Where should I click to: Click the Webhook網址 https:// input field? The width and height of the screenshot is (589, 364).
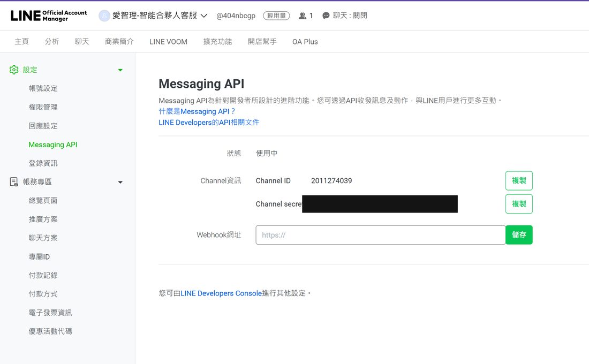[381, 235]
